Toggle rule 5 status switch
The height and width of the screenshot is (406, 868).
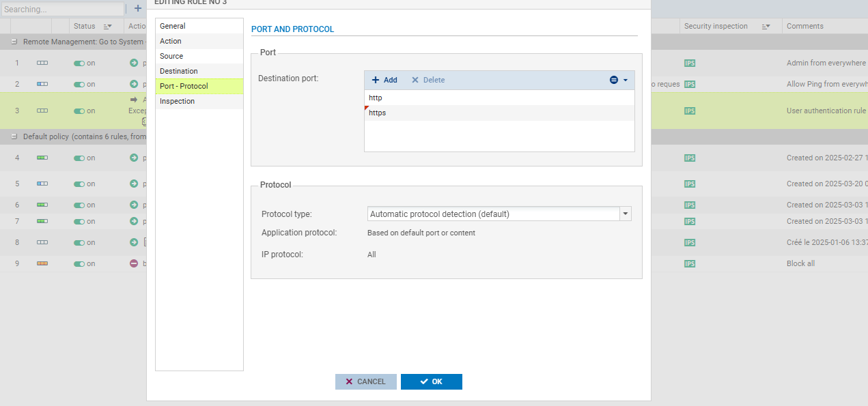pos(79,184)
